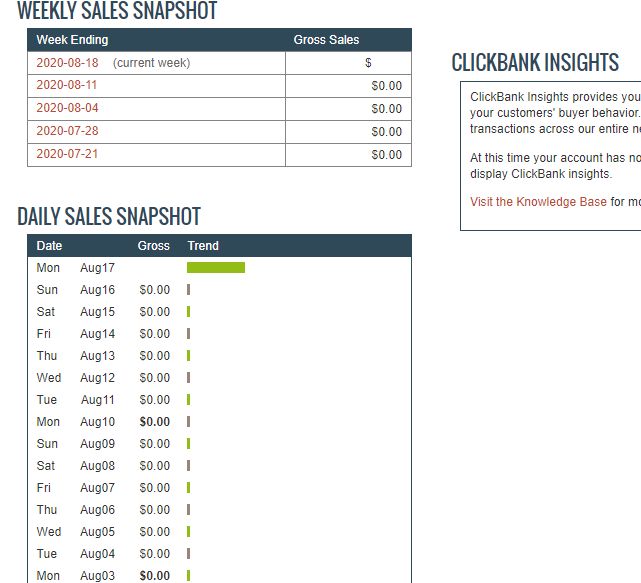Click the green trend bar for Aug15
641x583 pixels.
pos(188,312)
